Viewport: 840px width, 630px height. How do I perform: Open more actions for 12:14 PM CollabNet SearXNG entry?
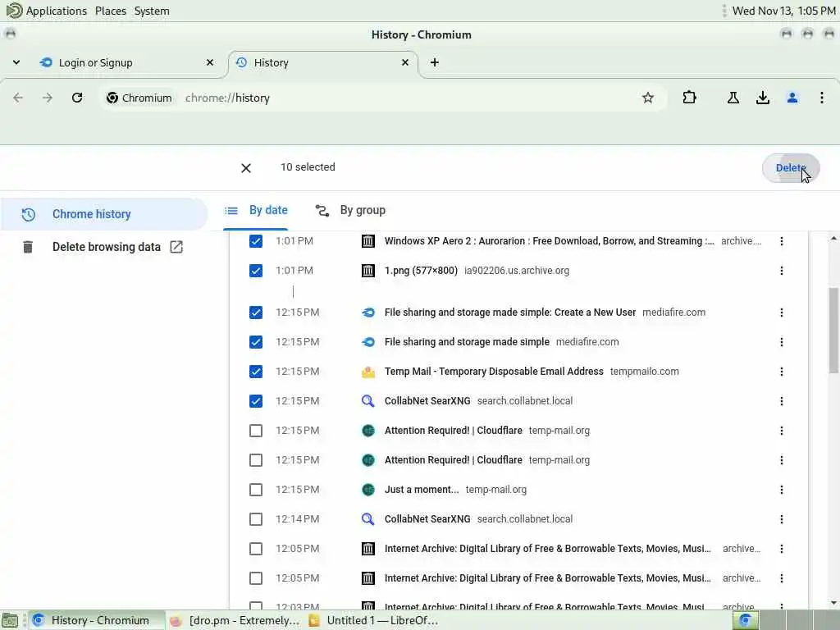click(782, 519)
